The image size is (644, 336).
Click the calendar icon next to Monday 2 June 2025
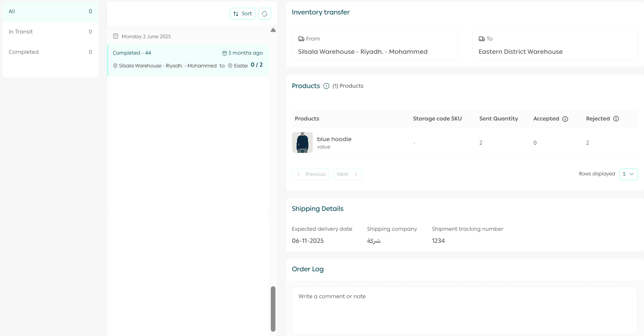click(116, 36)
